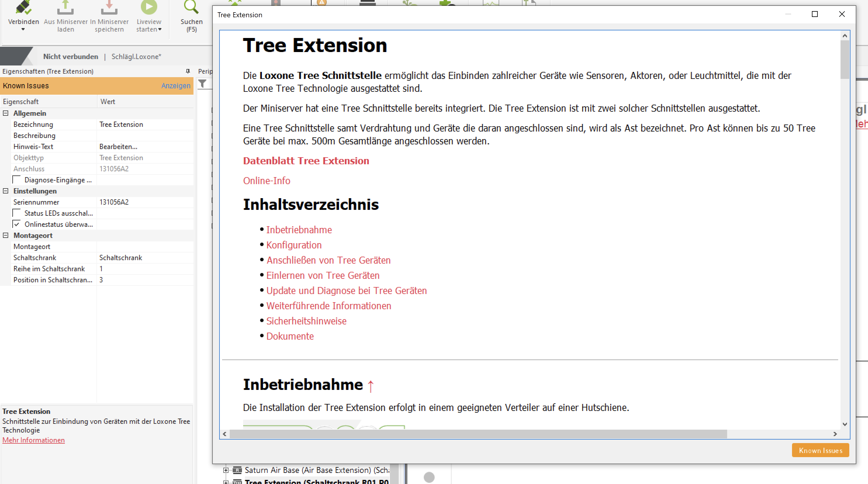Enable the Diagnose-Eingänge checkbox

pyautogui.click(x=16, y=180)
